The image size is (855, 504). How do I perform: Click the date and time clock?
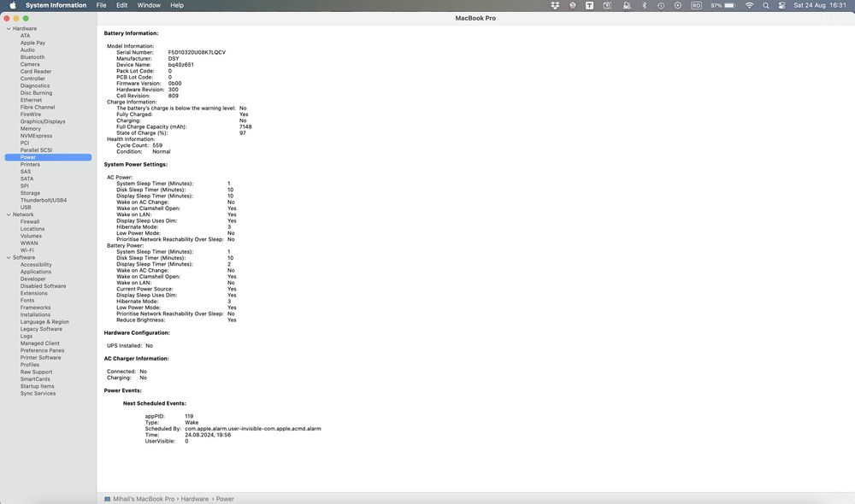(820, 5)
